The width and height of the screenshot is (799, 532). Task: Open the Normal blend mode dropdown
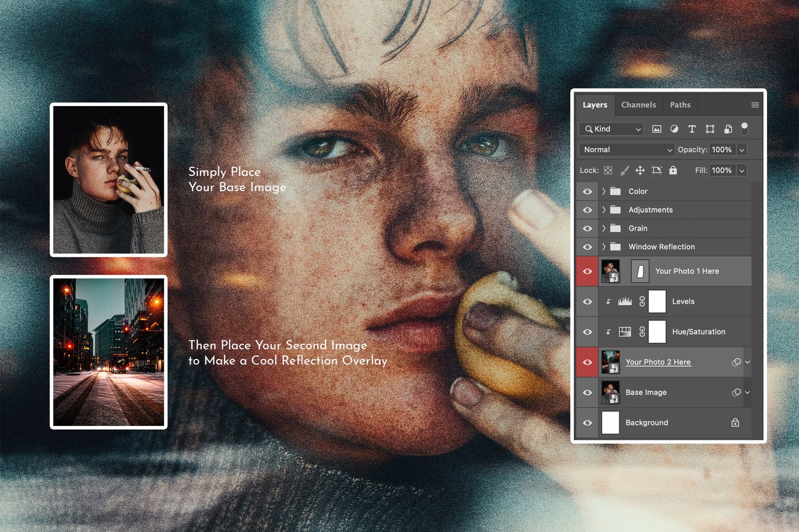(x=627, y=150)
